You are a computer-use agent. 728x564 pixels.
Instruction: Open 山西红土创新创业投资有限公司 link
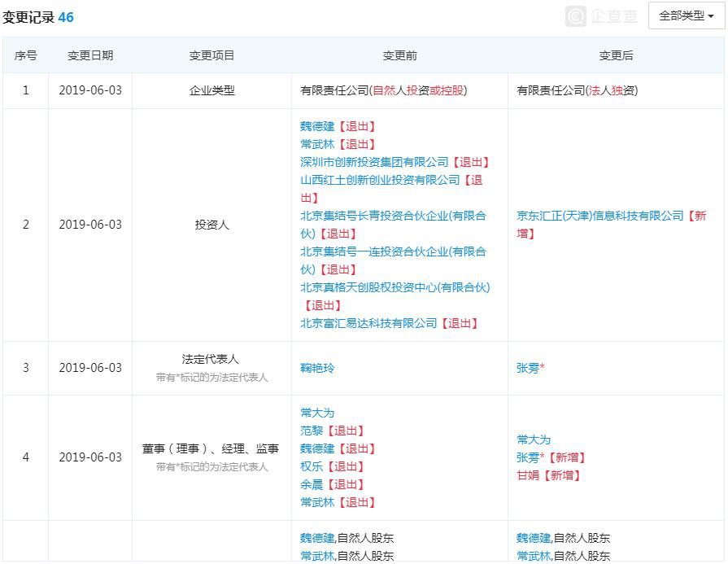380,180
